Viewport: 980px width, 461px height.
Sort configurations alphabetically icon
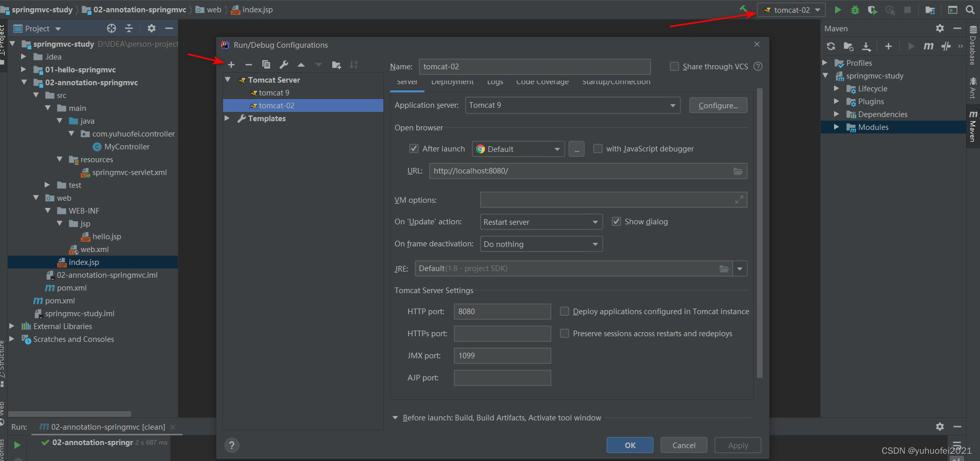tap(354, 65)
